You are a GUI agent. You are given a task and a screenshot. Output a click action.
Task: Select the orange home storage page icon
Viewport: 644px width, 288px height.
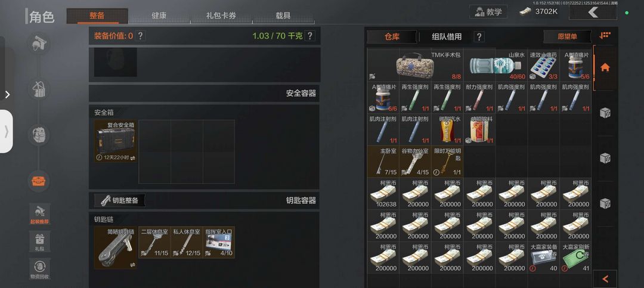click(x=605, y=68)
